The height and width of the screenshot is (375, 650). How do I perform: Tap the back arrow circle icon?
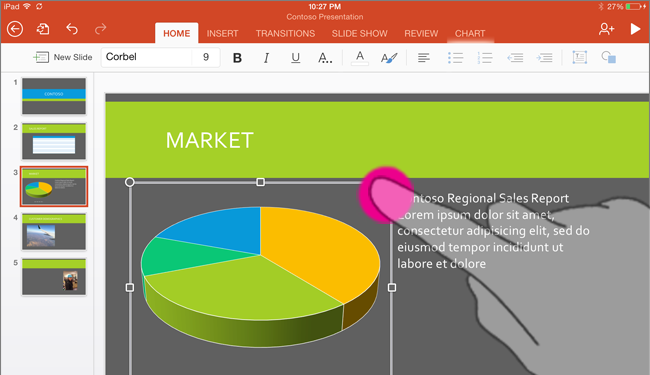[15, 29]
